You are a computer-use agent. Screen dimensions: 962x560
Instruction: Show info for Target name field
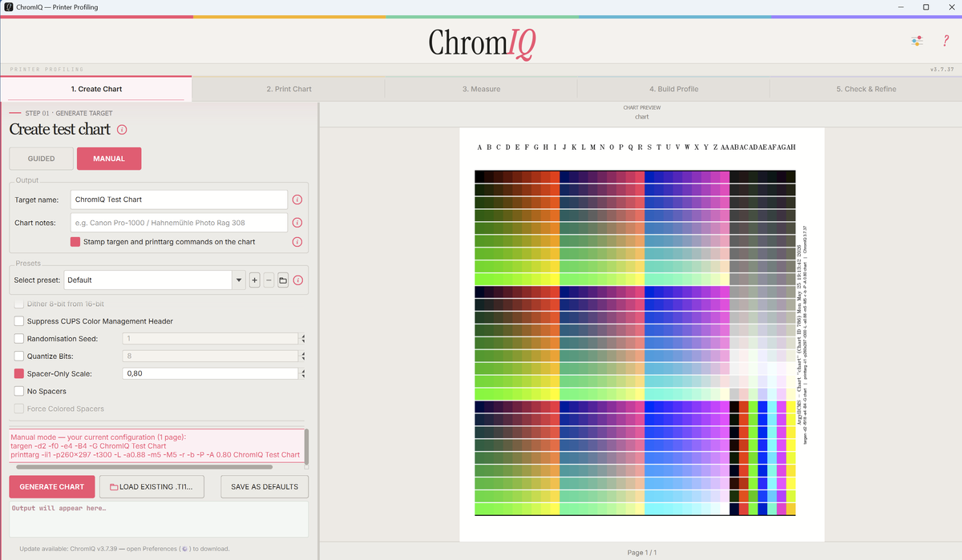click(x=297, y=199)
